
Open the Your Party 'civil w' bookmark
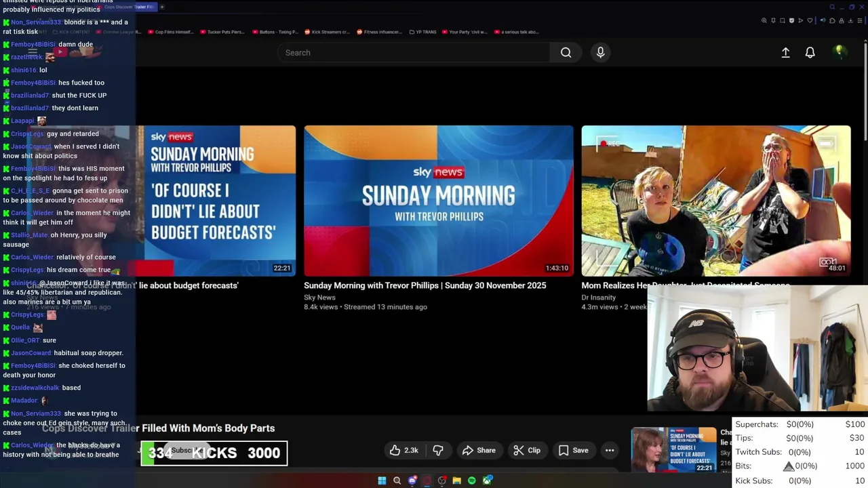tap(465, 32)
